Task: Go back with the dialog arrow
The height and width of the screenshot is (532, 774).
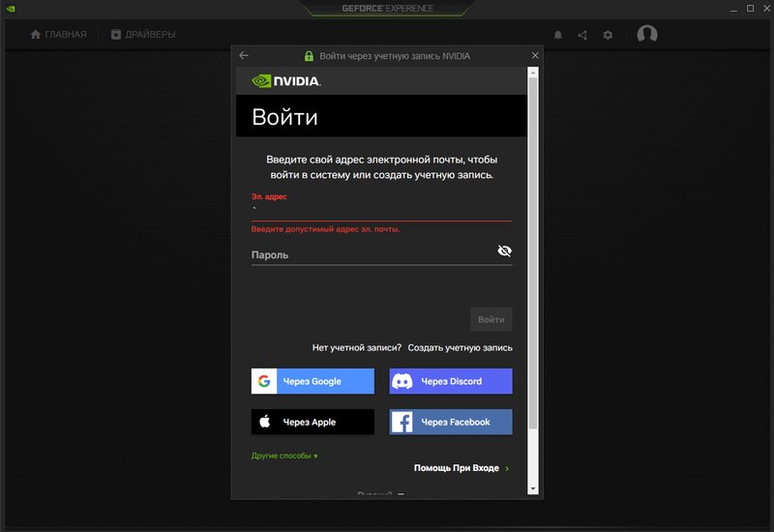Action: pos(244,55)
